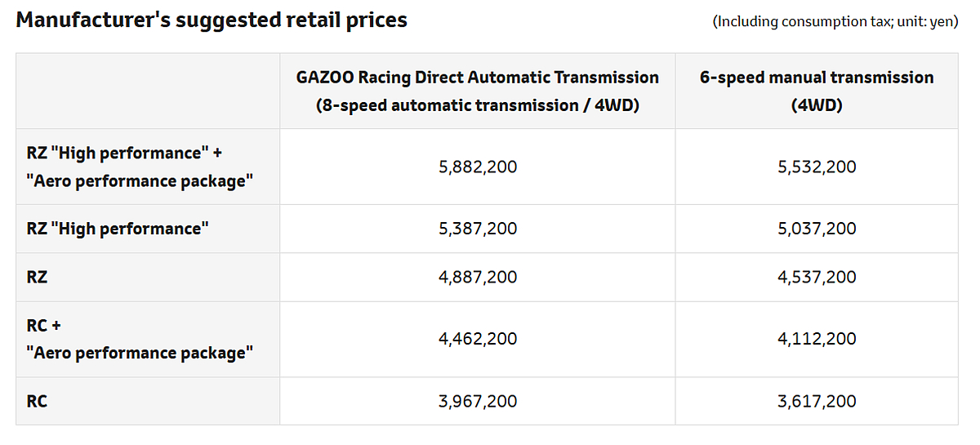This screenshot has height=445, width=980.
Task: Select the GAZOO Racing Direct Automatic Transmission header
Action: 477,91
